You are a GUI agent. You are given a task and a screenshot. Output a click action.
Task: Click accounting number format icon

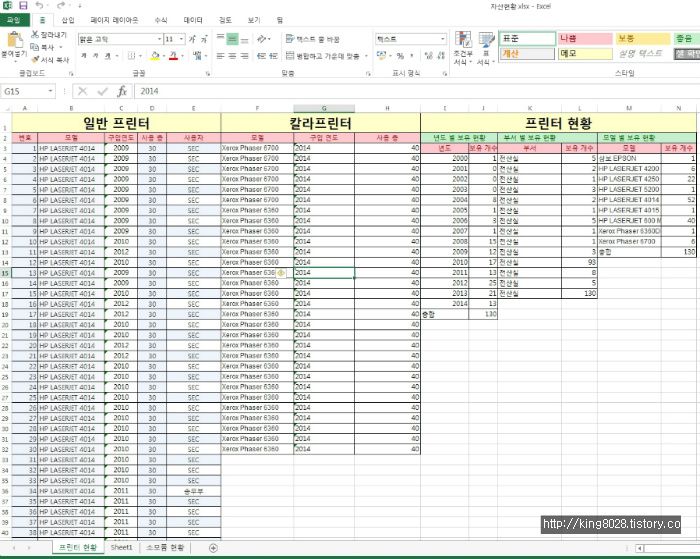tap(381, 56)
